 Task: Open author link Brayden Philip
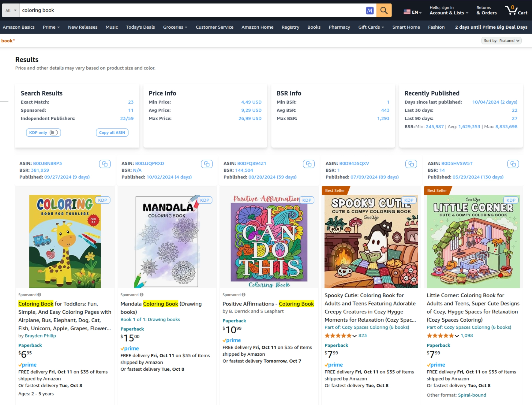(40, 336)
